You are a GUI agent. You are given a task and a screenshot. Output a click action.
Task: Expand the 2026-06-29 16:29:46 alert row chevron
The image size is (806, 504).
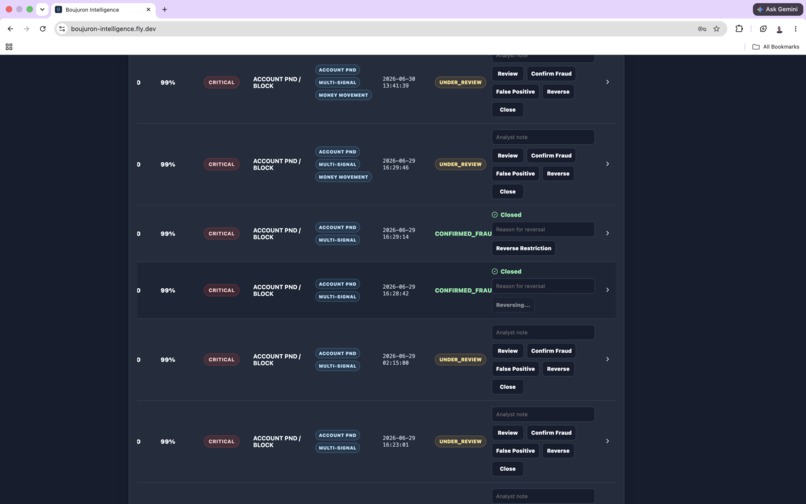tap(607, 164)
